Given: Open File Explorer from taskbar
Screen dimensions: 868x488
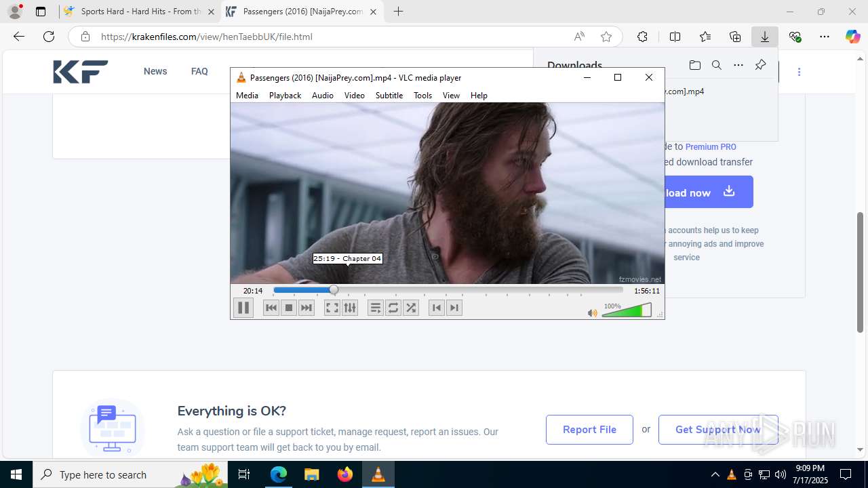Looking at the screenshot, I should (311, 474).
